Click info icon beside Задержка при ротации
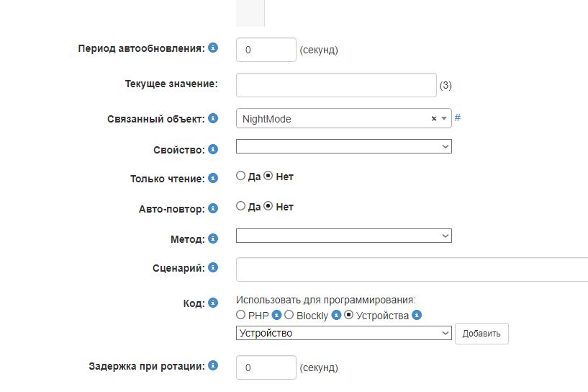This screenshot has width=588, height=392. click(x=213, y=365)
